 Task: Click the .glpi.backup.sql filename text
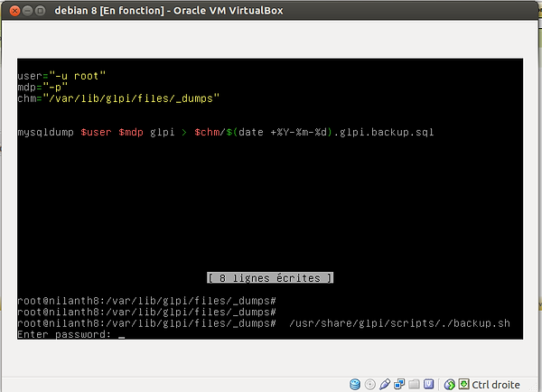[384, 133]
